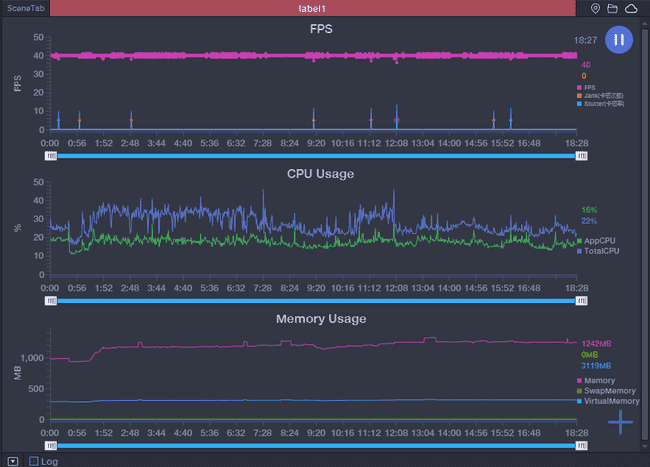Screen dimensions: 650x467
Task: Click the FPS chart left range handle
Action: (50, 156)
